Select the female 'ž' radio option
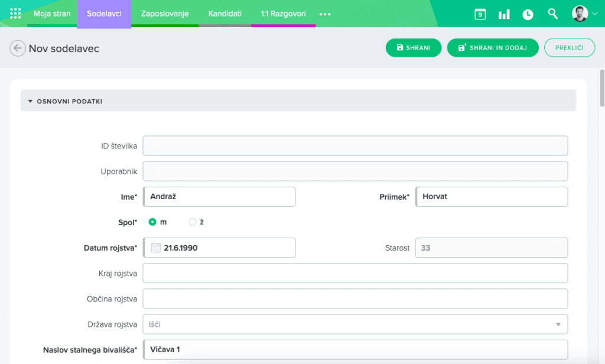Screen dimensions: 605x364 point(192,222)
